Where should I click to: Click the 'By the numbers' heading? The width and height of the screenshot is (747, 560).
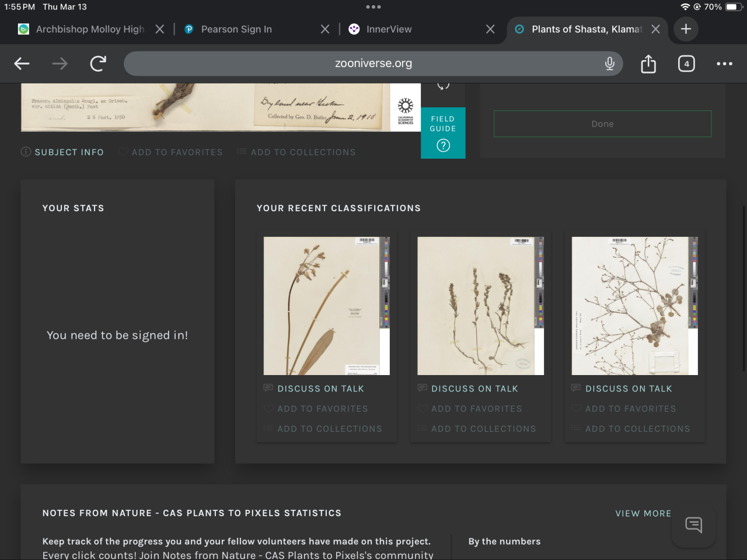coord(504,541)
